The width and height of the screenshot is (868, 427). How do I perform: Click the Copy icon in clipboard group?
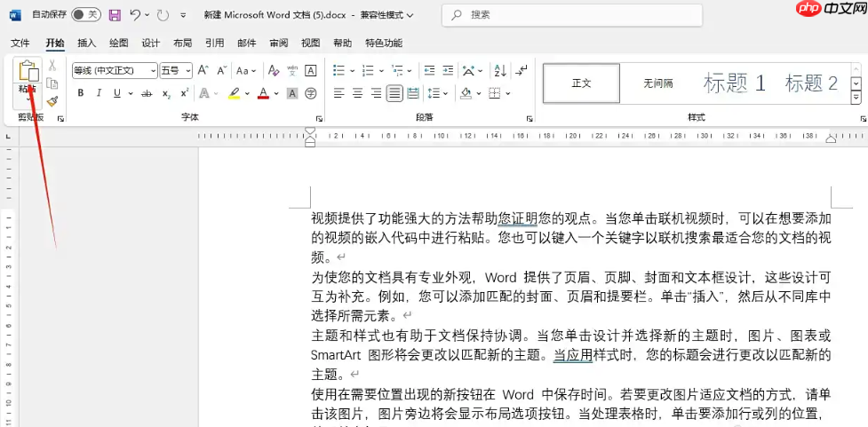point(52,83)
